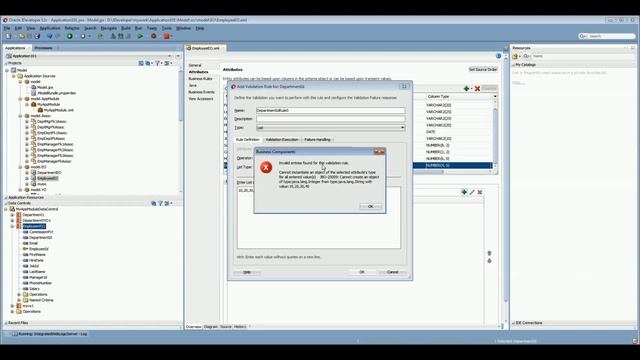The height and width of the screenshot is (360, 640).
Task: Click the red Debug bug toolbar icon
Action: pyautogui.click(x=153, y=36)
